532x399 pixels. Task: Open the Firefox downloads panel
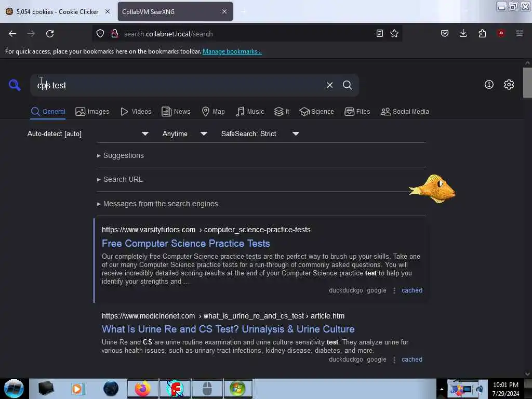coord(463,33)
